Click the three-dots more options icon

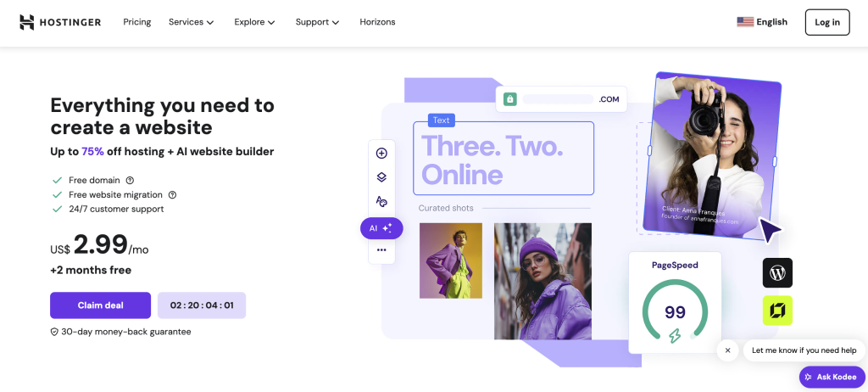click(x=381, y=250)
